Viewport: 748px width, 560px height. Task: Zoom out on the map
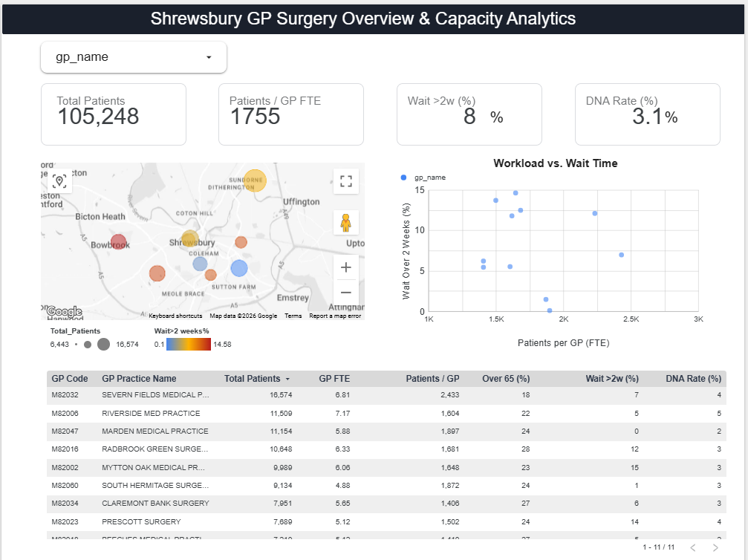point(346,293)
